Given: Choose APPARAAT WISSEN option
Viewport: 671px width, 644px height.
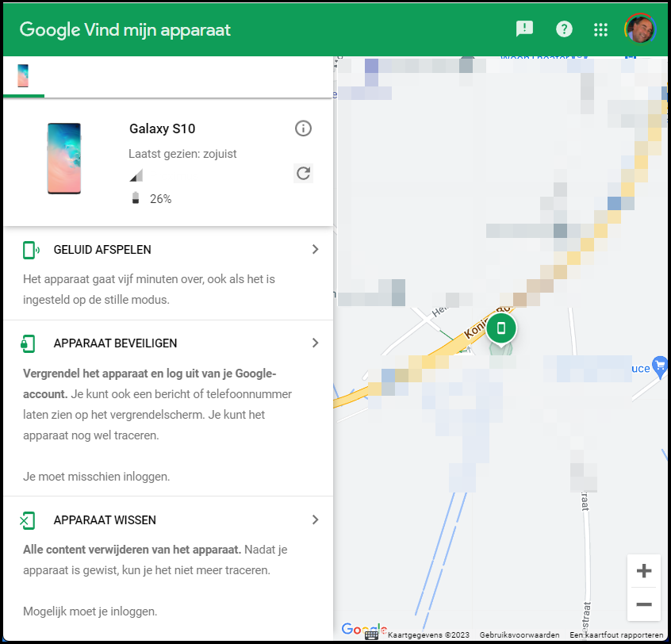Looking at the screenshot, I should (105, 520).
